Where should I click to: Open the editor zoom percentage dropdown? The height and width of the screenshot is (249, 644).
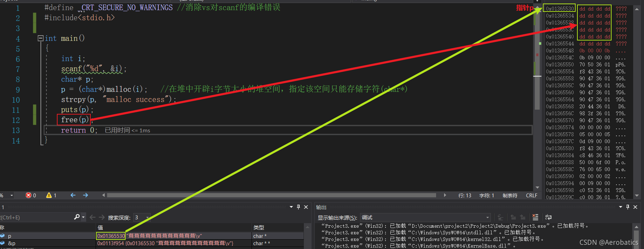(12, 195)
